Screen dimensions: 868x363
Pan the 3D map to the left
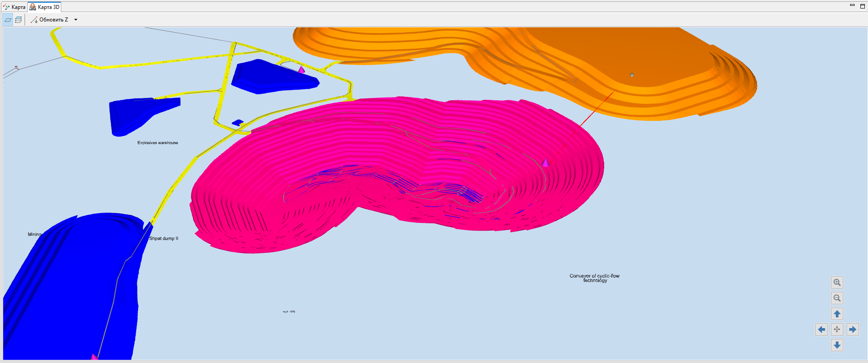click(x=821, y=329)
